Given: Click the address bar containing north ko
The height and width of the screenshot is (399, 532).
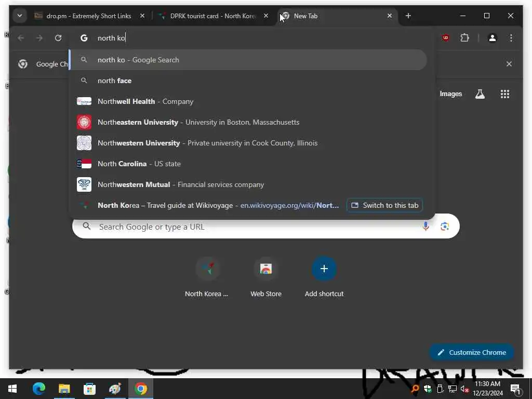Looking at the screenshot, I should point(251,38).
